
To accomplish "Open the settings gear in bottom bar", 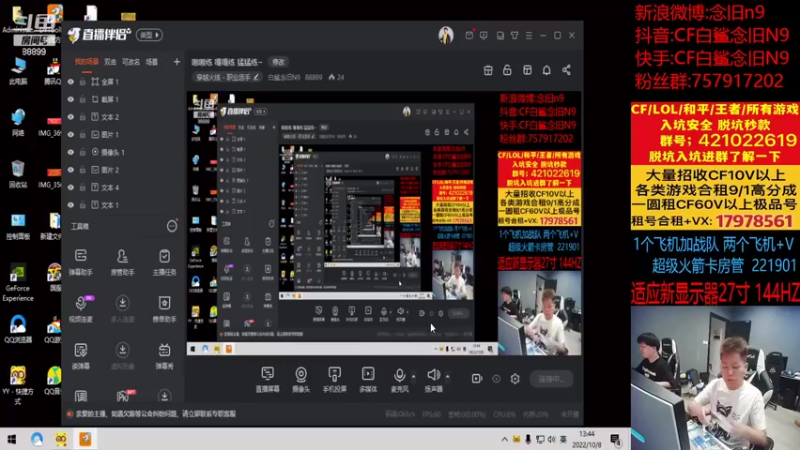I will [x=515, y=379].
